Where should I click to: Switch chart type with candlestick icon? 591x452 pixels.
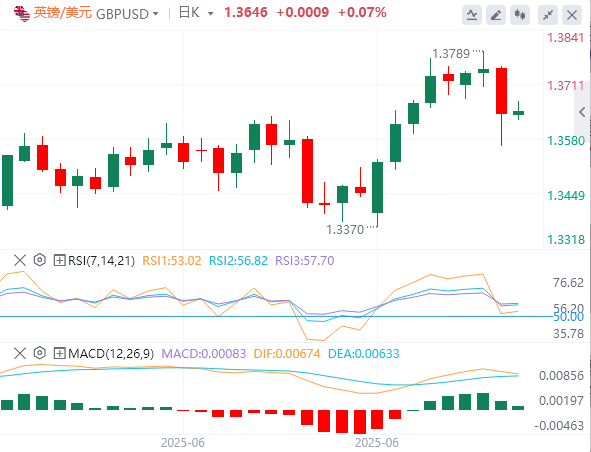coord(520,15)
